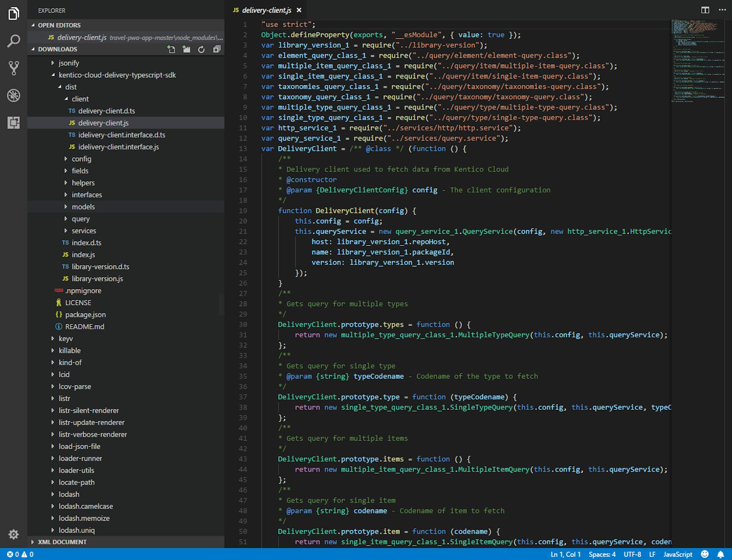This screenshot has width=732, height=560.
Task: Open package.json in the file tree
Action: click(85, 314)
